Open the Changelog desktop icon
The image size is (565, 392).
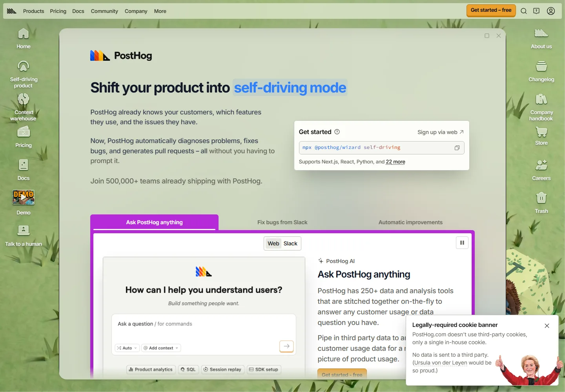point(541,71)
